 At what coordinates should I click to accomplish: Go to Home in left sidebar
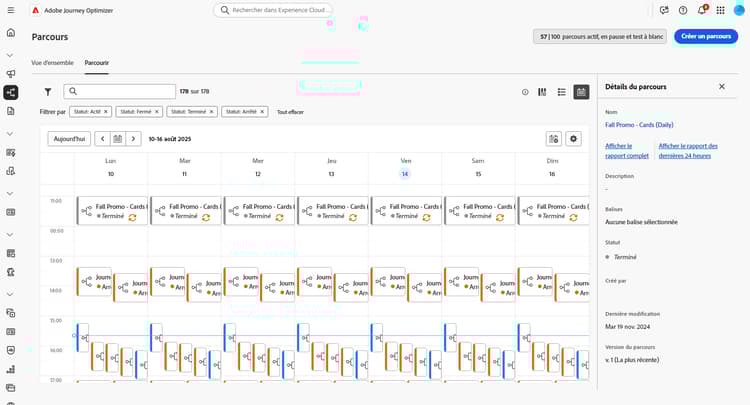11,33
